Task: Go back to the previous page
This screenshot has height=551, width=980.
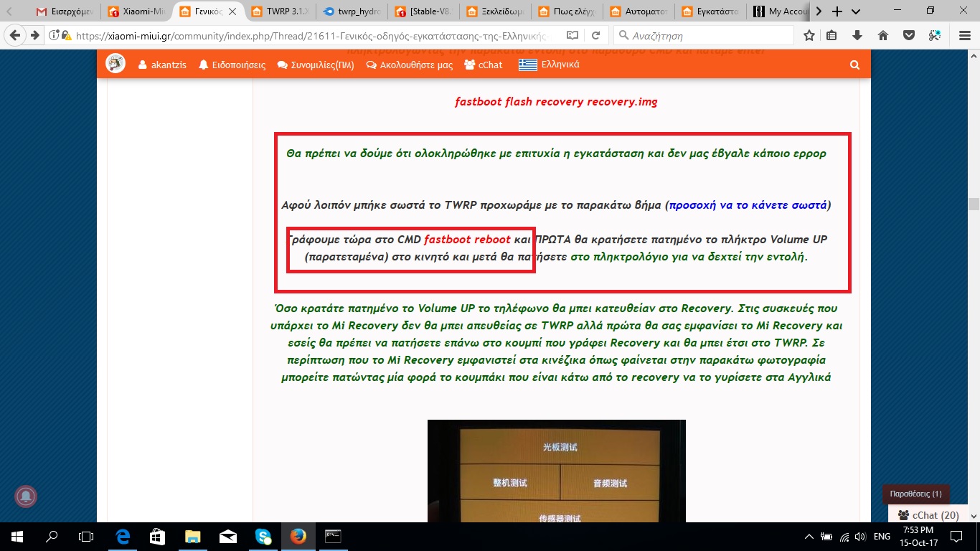Action: (14, 35)
